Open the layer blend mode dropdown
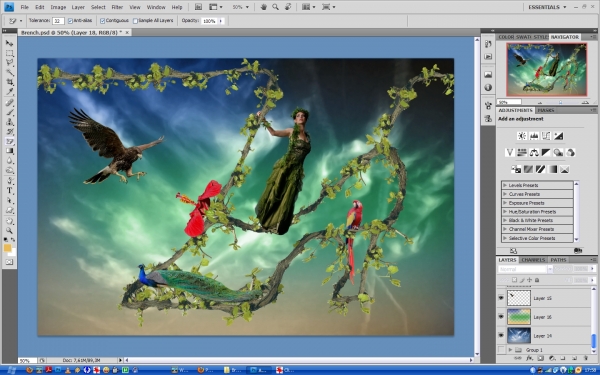 [x=525, y=269]
